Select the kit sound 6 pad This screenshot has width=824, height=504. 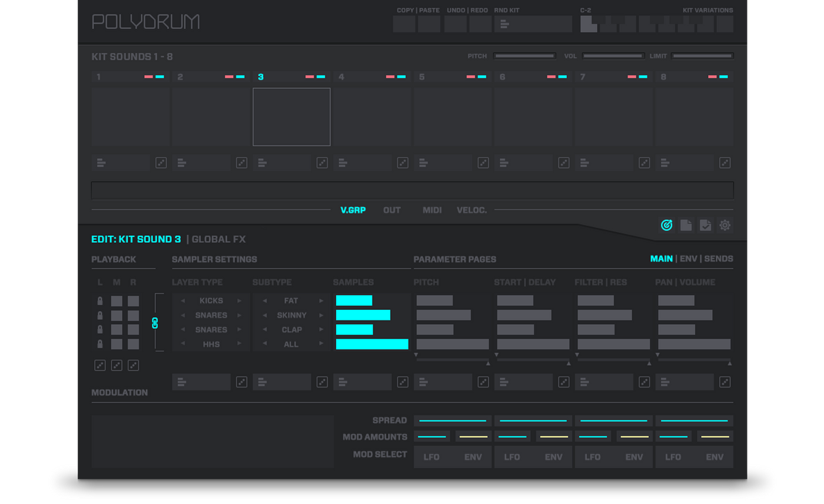point(533,117)
